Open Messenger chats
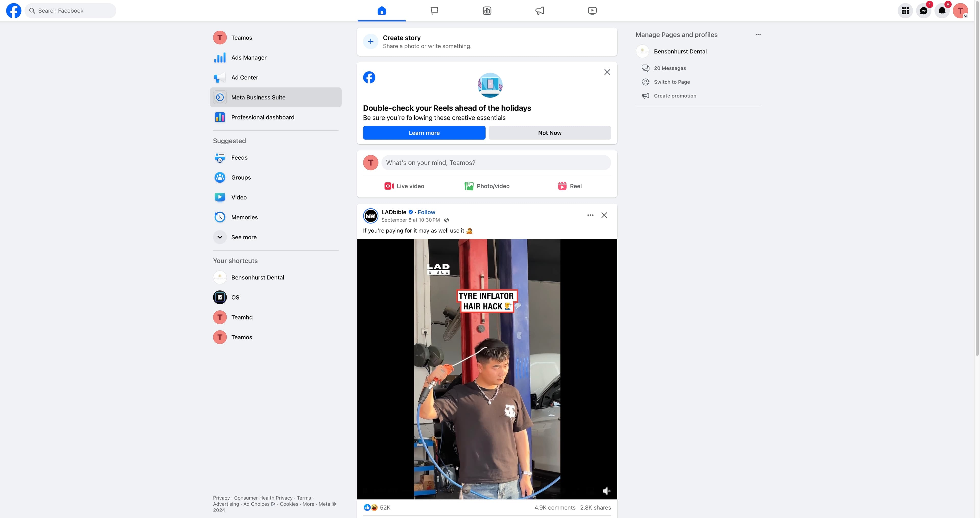 pyautogui.click(x=923, y=11)
